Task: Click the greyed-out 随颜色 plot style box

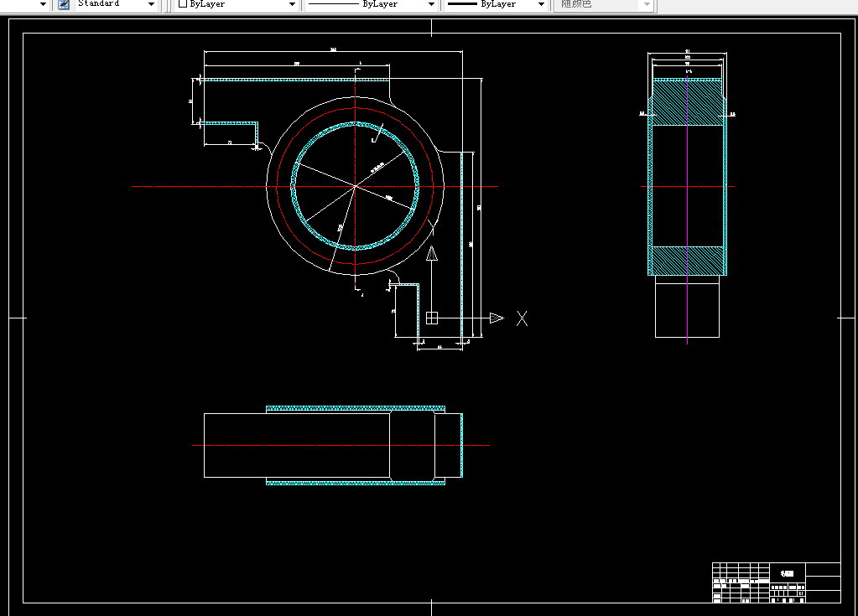Action: [604, 4]
